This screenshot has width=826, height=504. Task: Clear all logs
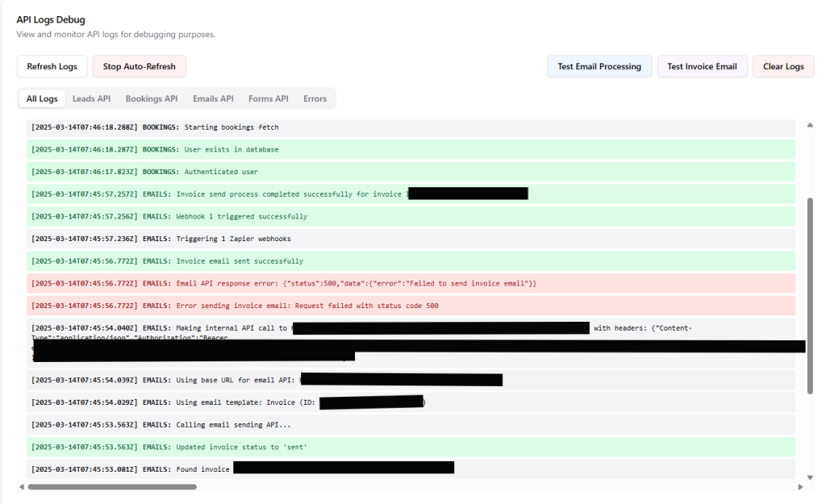click(x=783, y=66)
